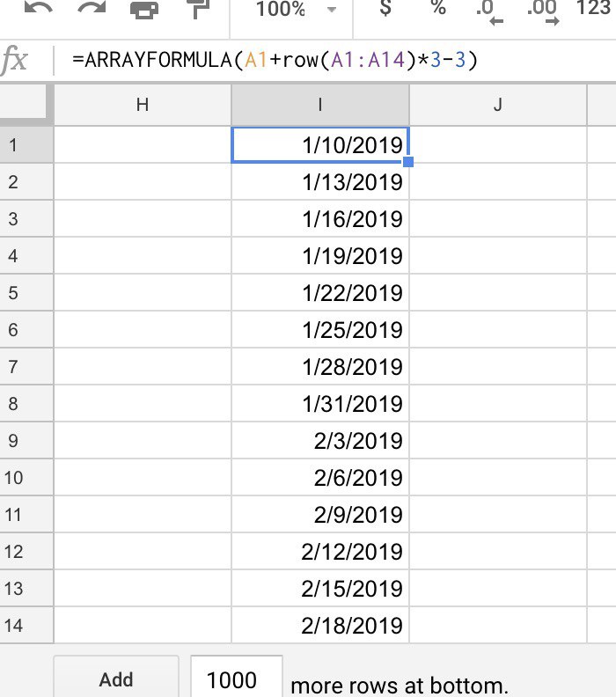
Task: Print the spreadsheet
Action: point(144,9)
